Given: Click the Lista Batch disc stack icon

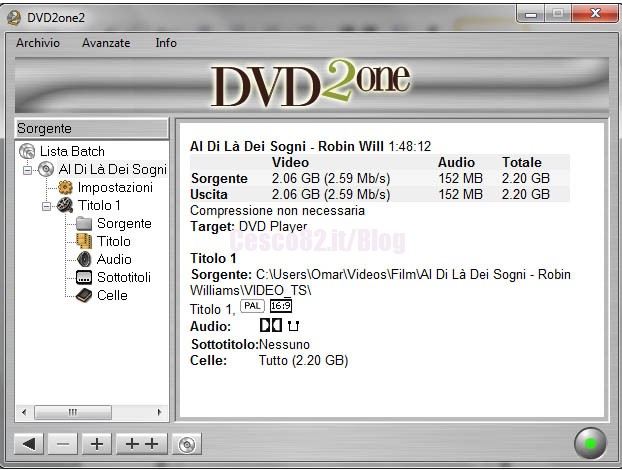Looking at the screenshot, I should pyautogui.click(x=27, y=151).
